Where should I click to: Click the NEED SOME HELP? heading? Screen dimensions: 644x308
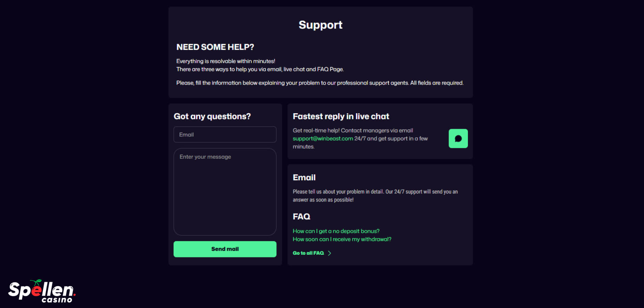tap(215, 47)
